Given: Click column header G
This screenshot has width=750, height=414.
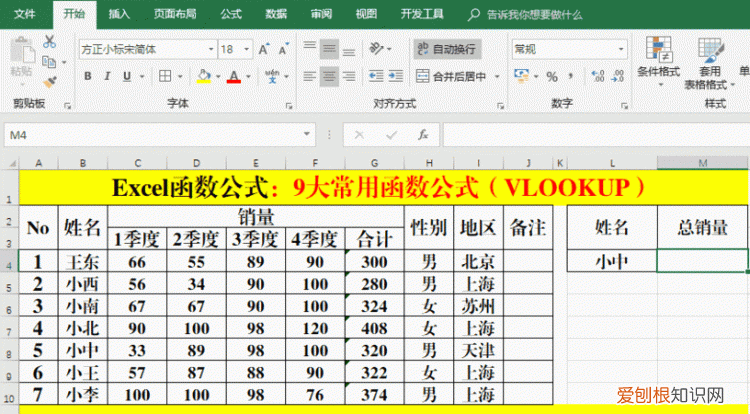Looking at the screenshot, I should pos(375,163).
